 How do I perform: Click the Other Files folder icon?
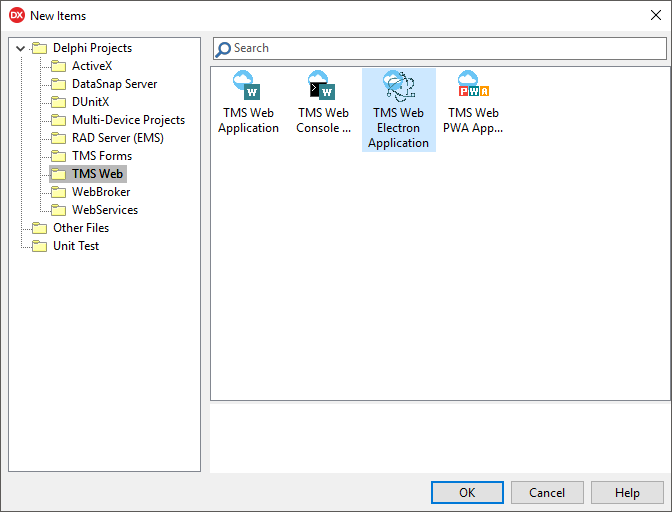point(40,228)
